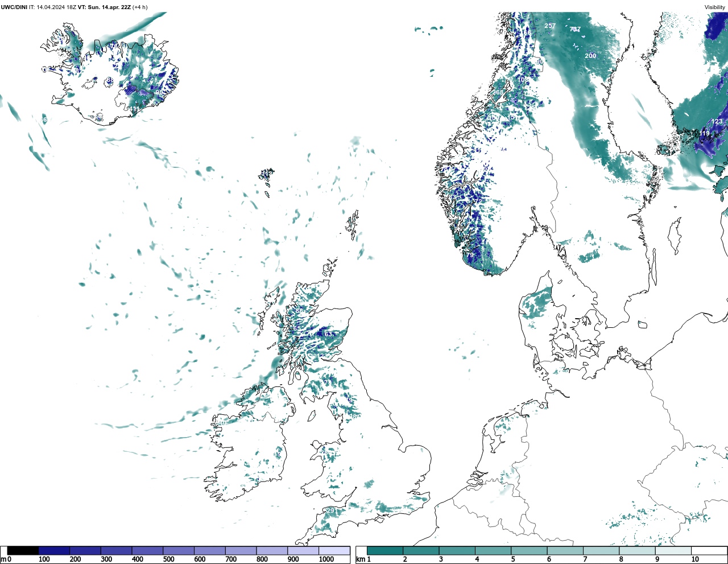
Task: Click the '5' tick label in km legend
Action: click(513, 559)
